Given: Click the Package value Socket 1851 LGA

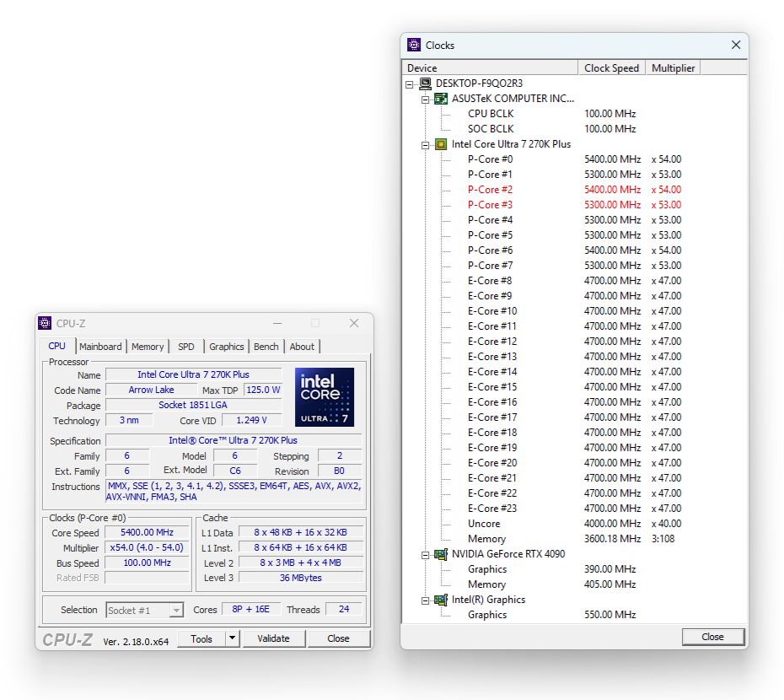Looking at the screenshot, I should click(x=194, y=405).
